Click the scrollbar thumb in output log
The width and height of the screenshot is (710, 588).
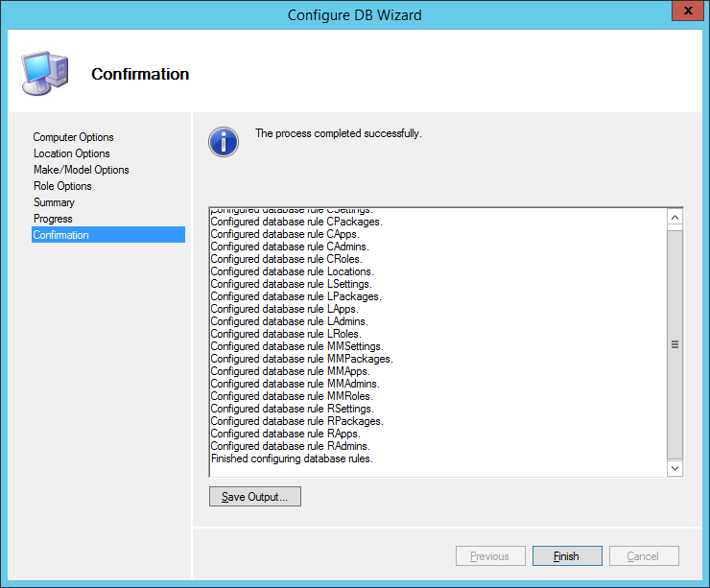(x=674, y=343)
